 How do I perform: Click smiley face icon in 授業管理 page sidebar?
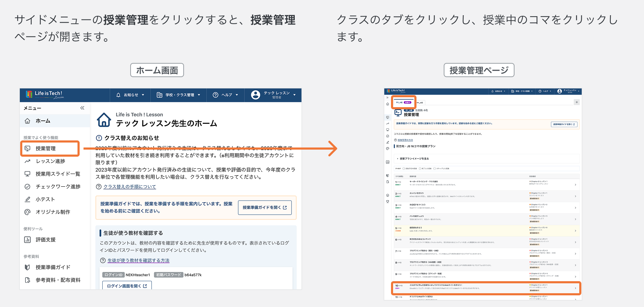point(387,195)
